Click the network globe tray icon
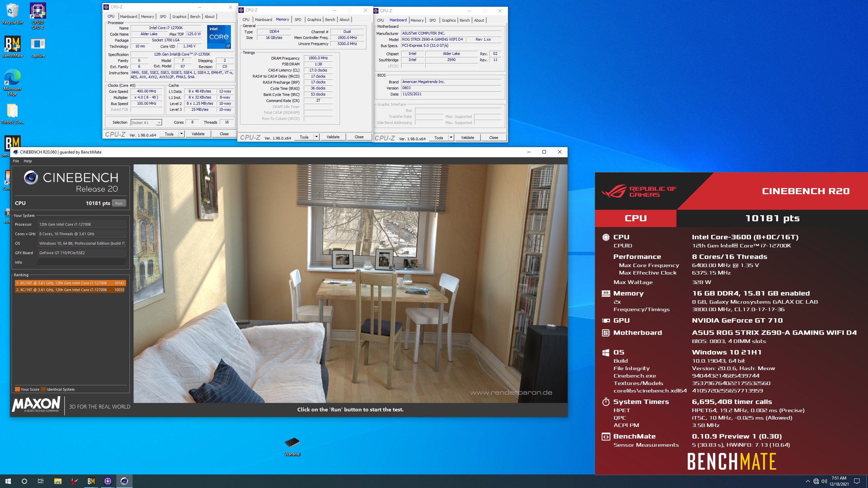Screen dimensions: 868x488 point(816,481)
